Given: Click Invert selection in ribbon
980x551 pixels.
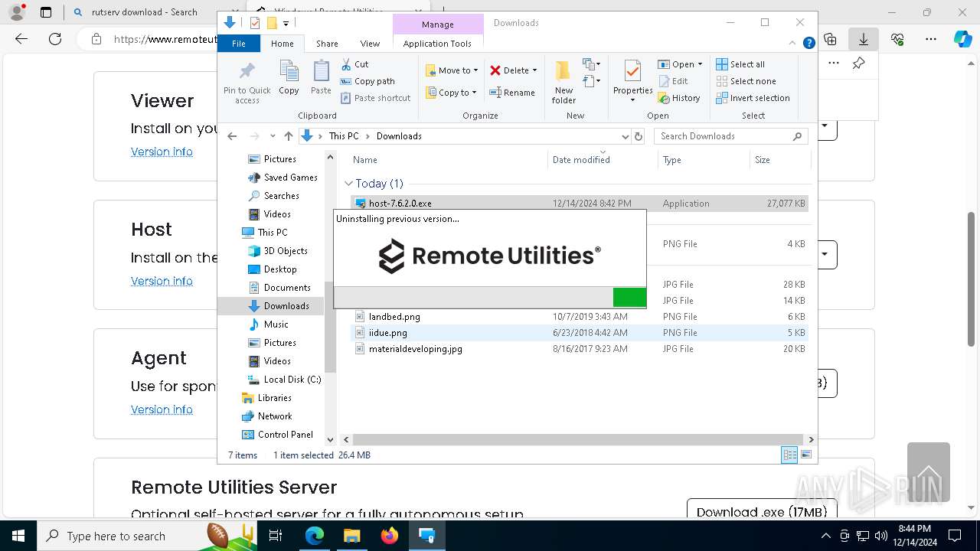Looking at the screenshot, I should click(753, 98).
